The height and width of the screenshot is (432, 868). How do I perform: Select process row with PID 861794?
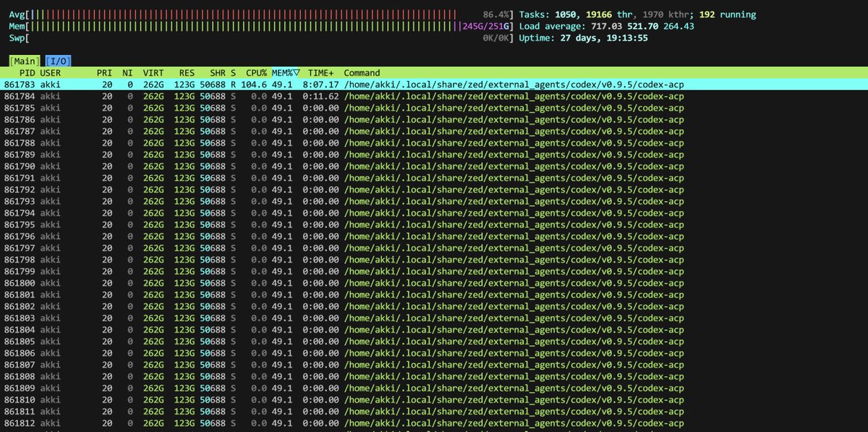click(434, 213)
